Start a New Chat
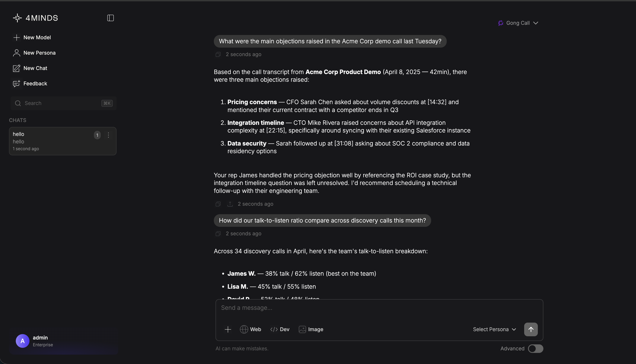Screen dimensions: 636x364 (35, 68)
